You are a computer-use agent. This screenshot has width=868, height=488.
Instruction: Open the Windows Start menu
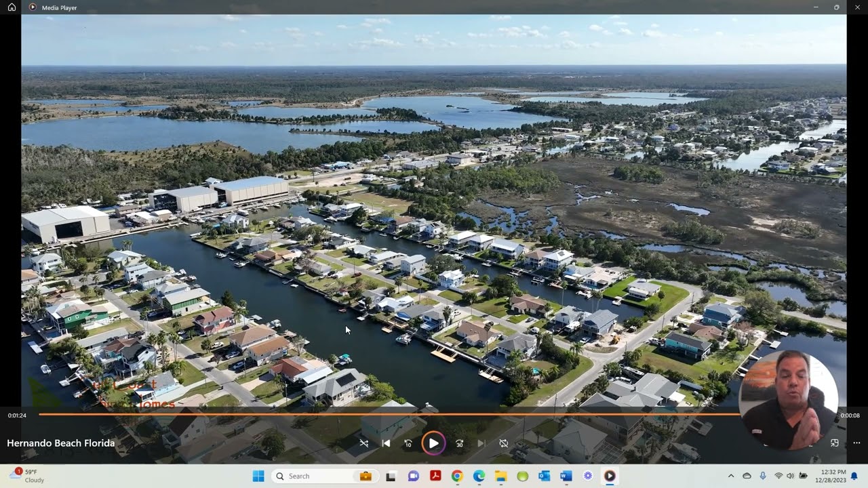(258, 476)
